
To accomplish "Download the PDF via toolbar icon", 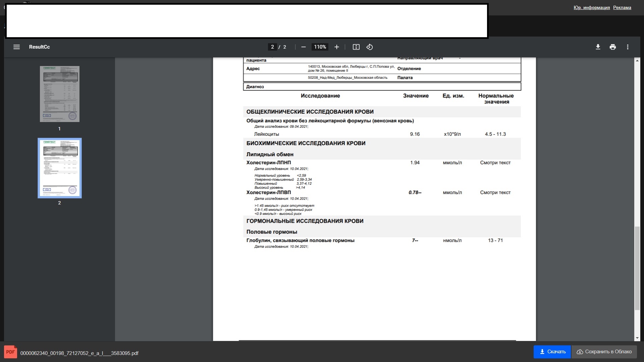I will [x=598, y=47].
